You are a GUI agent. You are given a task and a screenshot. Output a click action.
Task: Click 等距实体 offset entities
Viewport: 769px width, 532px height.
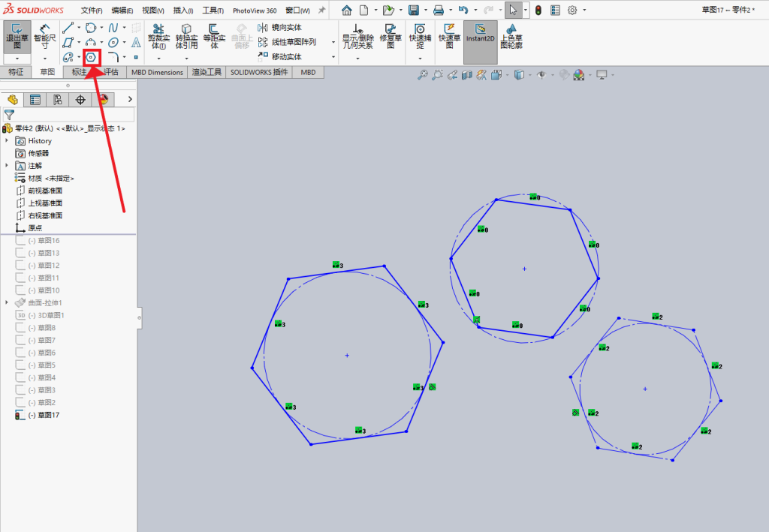(x=214, y=37)
